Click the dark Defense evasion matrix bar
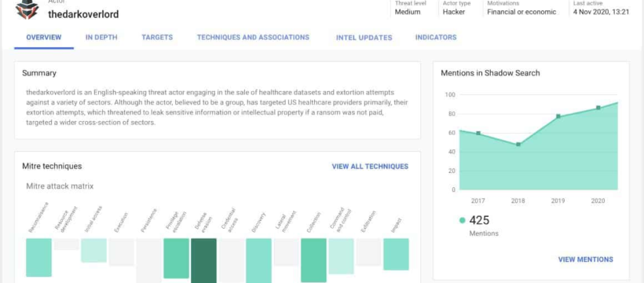Screen dimensions: 644x283 (x=203, y=260)
